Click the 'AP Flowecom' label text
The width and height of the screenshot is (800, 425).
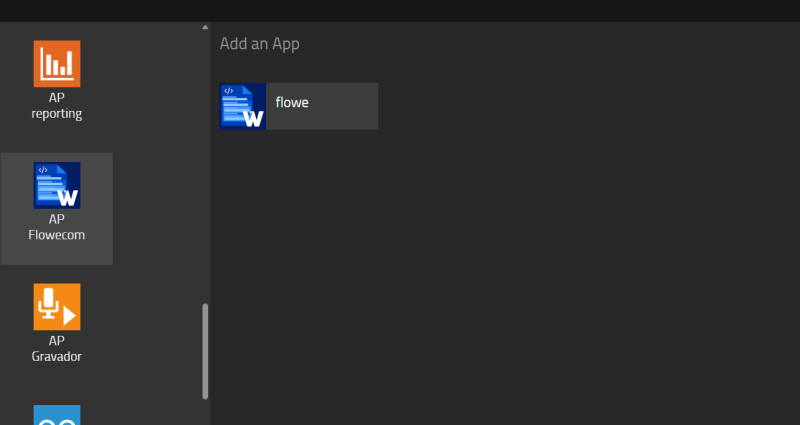click(x=57, y=227)
